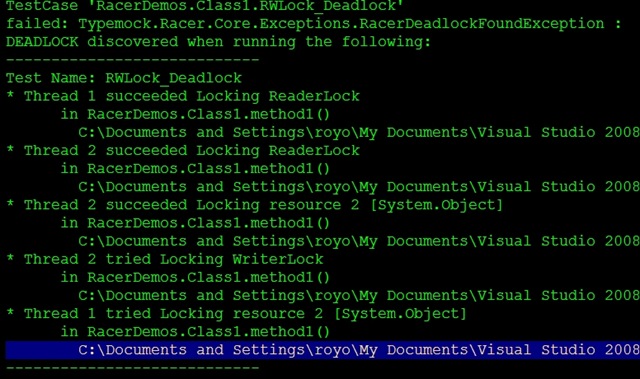This screenshot has height=379, width=640.
Task: Click method1() line of "Thread 1 tried Locking resource 2"
Action: (195, 331)
